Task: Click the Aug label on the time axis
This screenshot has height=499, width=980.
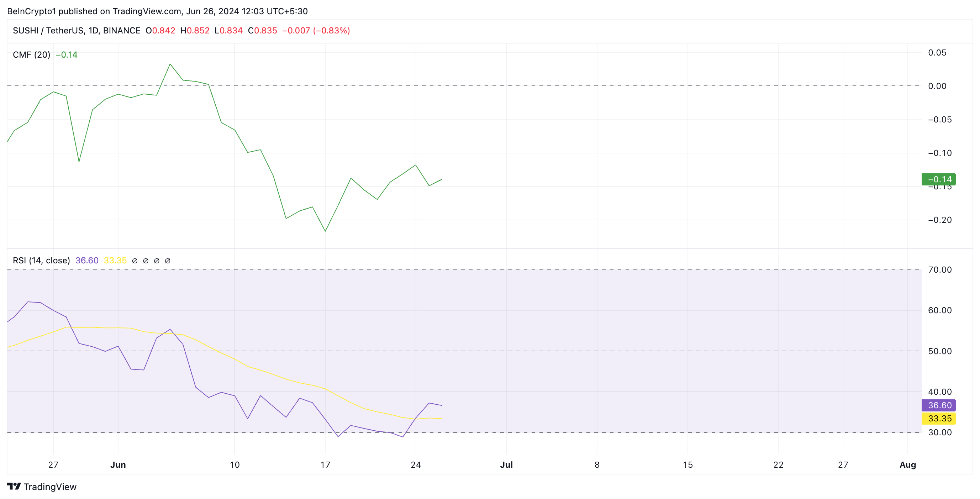Action: click(x=908, y=465)
